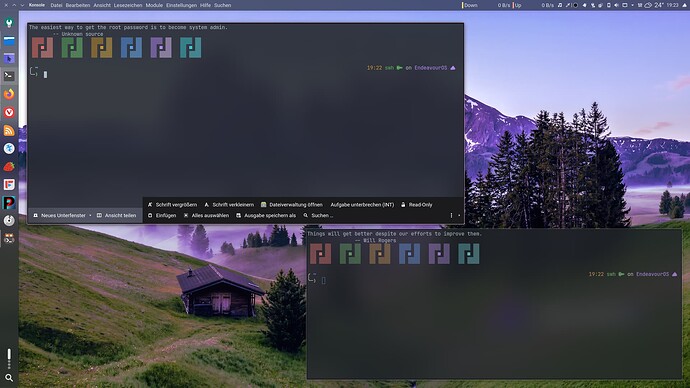This screenshot has width=690, height=388.
Task: Open the P app icon in dock
Action: pyautogui.click(x=9, y=202)
